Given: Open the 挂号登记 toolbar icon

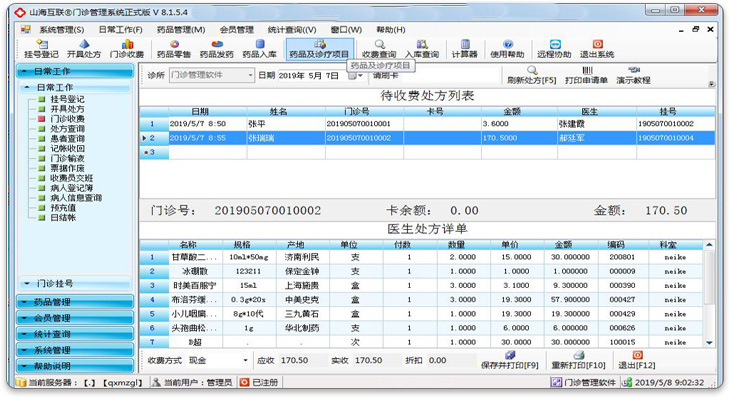Looking at the screenshot, I should point(41,49).
